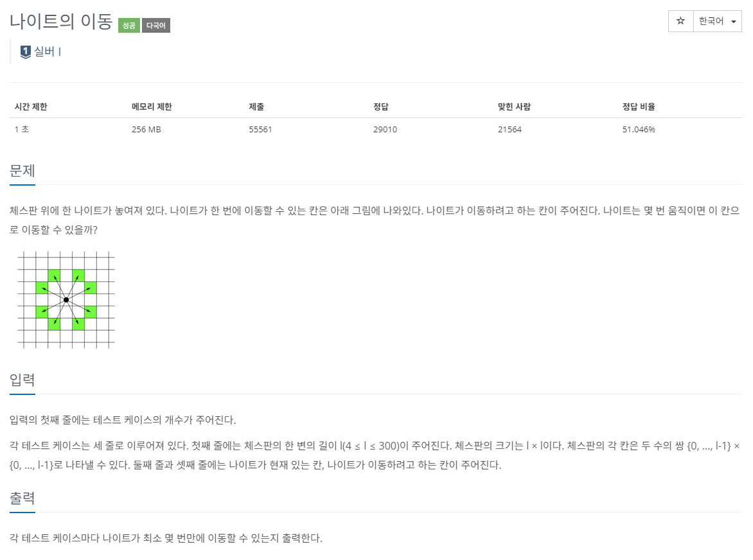Click the dropdown caret beside 한국어
This screenshot has width=753, height=560.
click(733, 22)
